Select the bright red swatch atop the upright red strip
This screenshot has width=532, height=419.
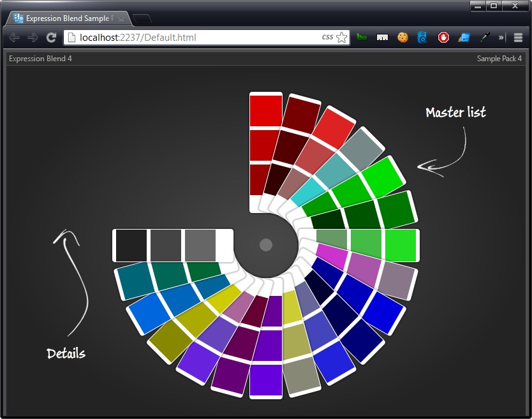(266, 111)
